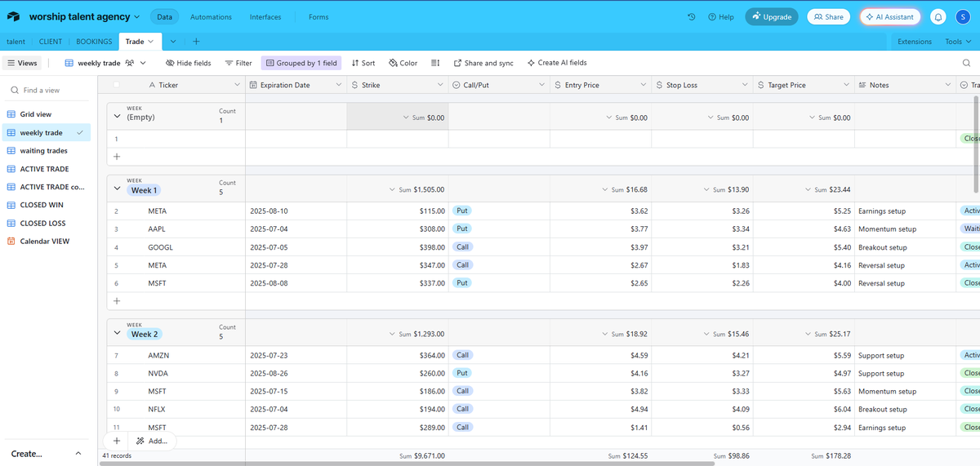
Task: Open the Interfaces tab
Action: 265,17
